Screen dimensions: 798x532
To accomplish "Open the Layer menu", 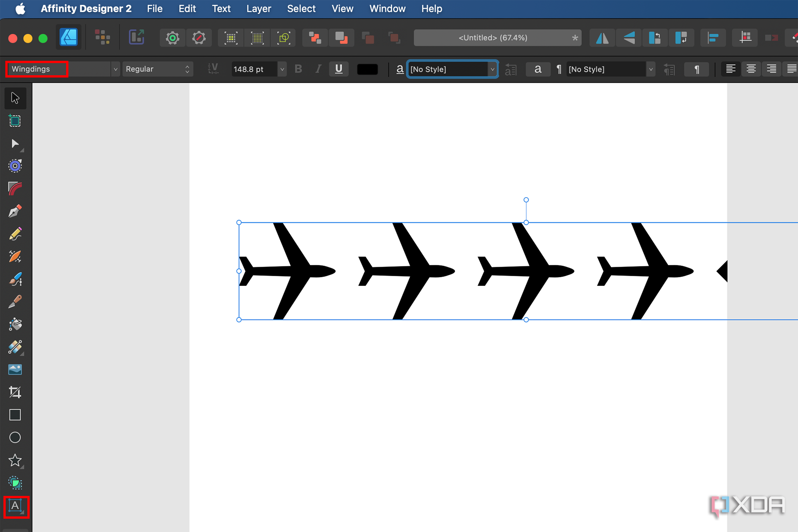I will click(x=259, y=8).
